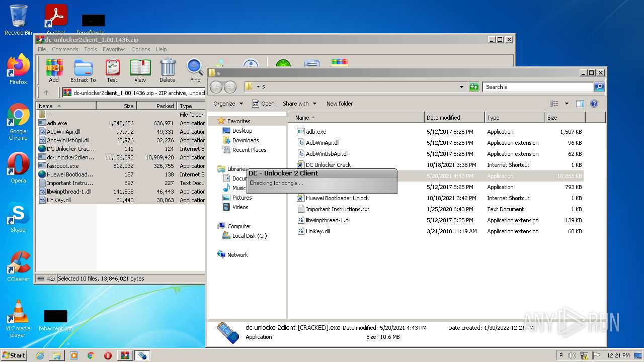Click the Windows Start button
The image size is (644, 362).
[14, 355]
